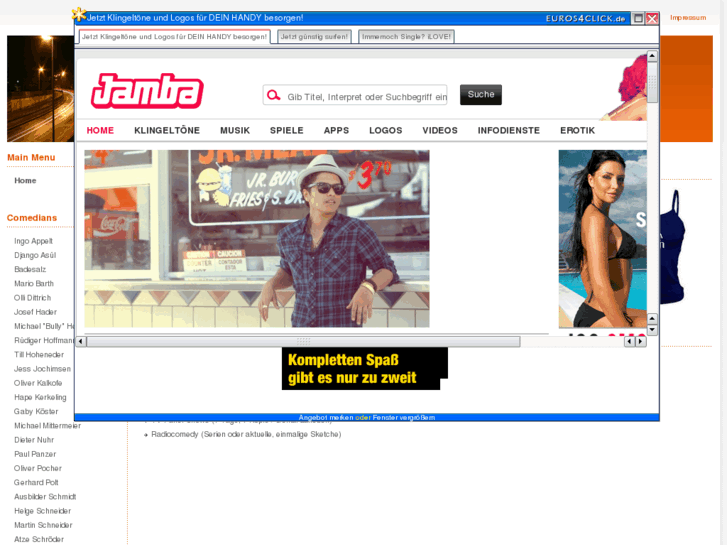Open Ingo Appelt comedian link

[x=33, y=241]
